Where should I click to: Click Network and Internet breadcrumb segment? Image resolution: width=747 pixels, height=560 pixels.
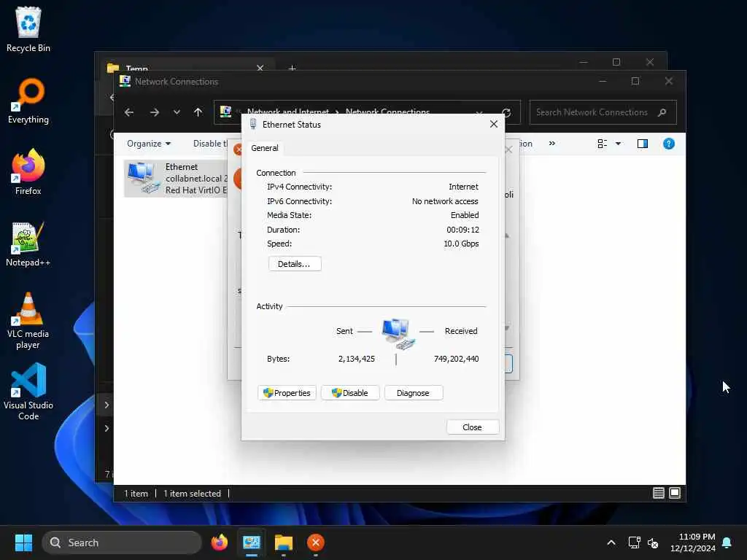(287, 112)
